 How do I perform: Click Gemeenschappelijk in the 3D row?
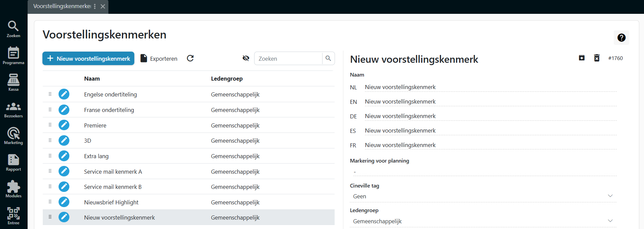pos(235,141)
